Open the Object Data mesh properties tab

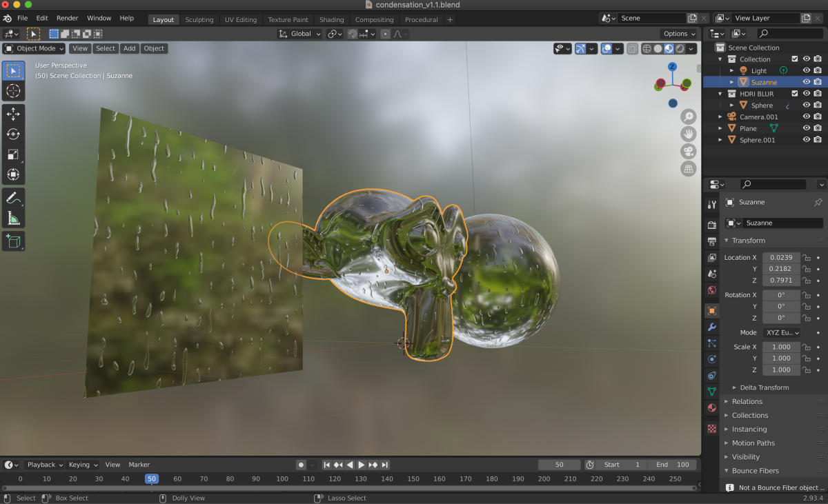pos(712,392)
